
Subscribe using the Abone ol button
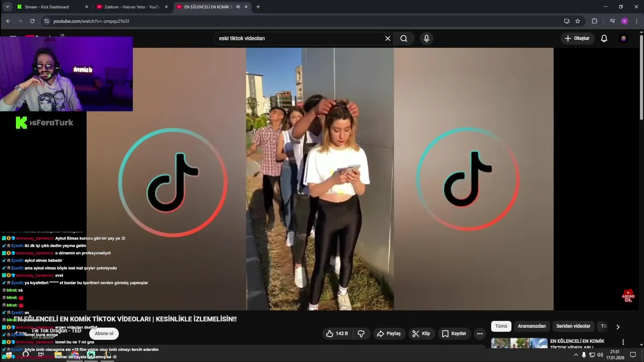(104, 333)
